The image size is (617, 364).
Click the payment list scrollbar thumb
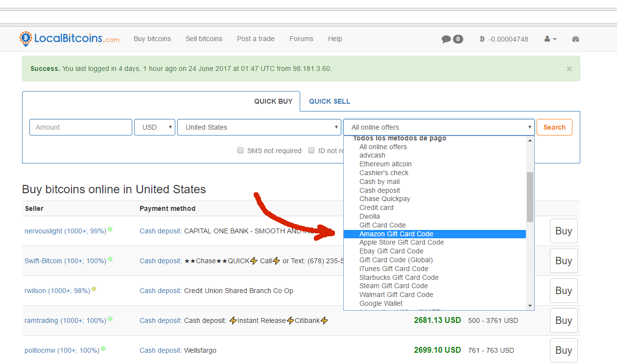[x=530, y=197]
